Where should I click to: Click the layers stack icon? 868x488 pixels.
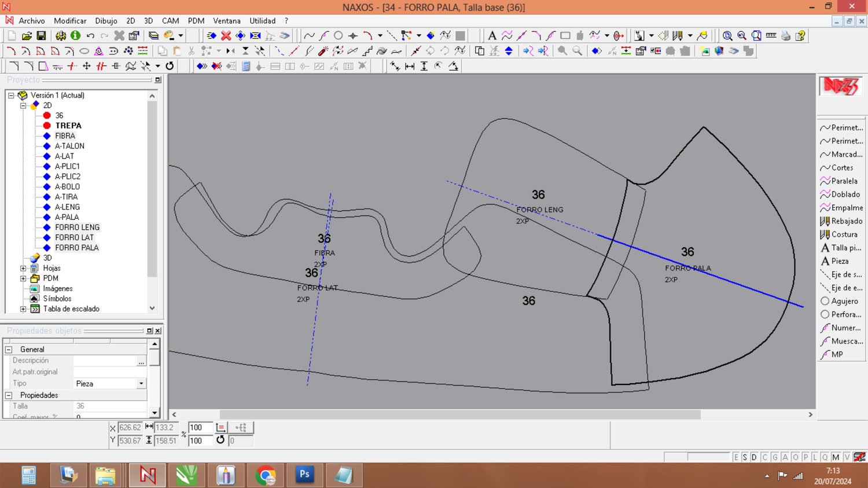153,36
